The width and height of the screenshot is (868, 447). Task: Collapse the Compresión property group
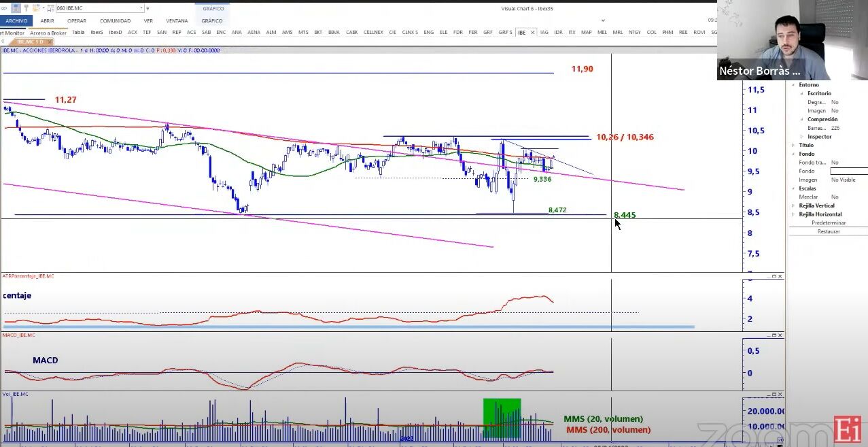pyautogui.click(x=802, y=119)
